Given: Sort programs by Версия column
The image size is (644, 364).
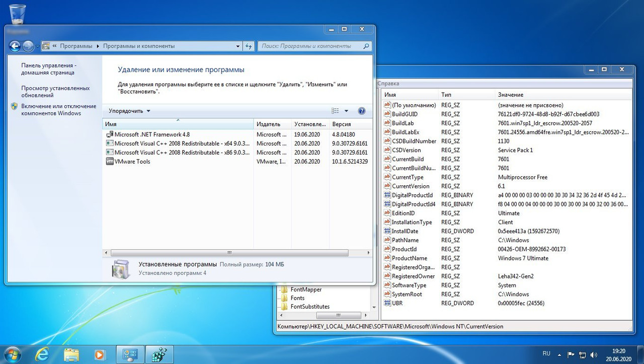Looking at the screenshot, I should (351, 124).
